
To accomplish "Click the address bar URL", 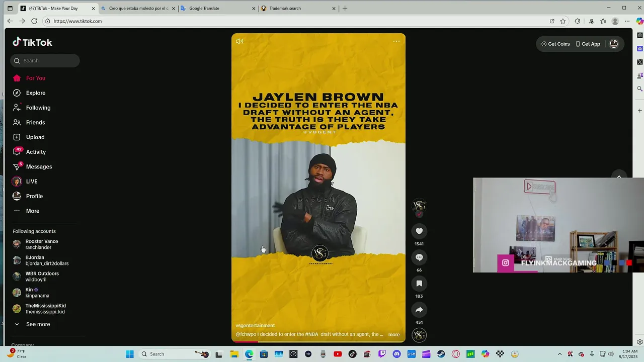I will (77, 21).
